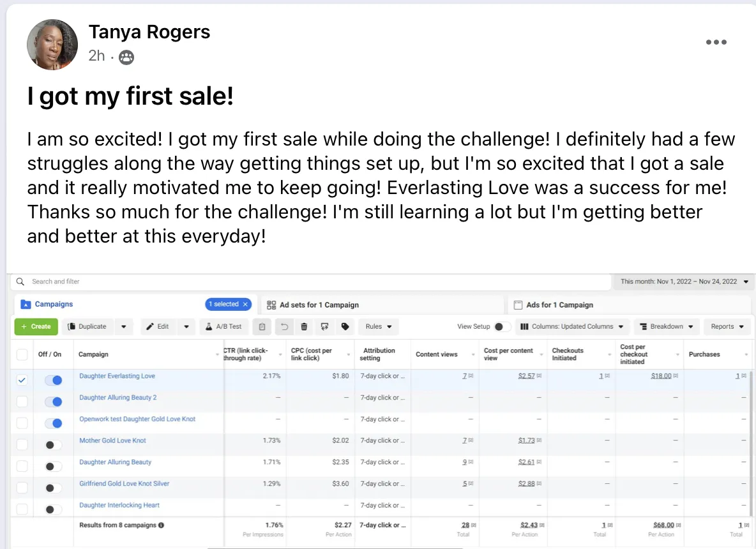This screenshot has height=549, width=756.
Task: Open the three-dot post options menu
Action: pos(716,42)
